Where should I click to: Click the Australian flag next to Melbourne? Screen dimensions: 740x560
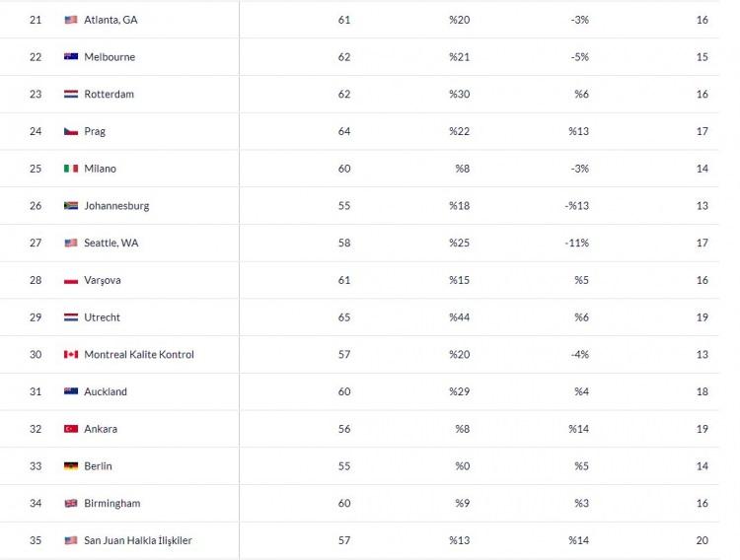point(71,56)
